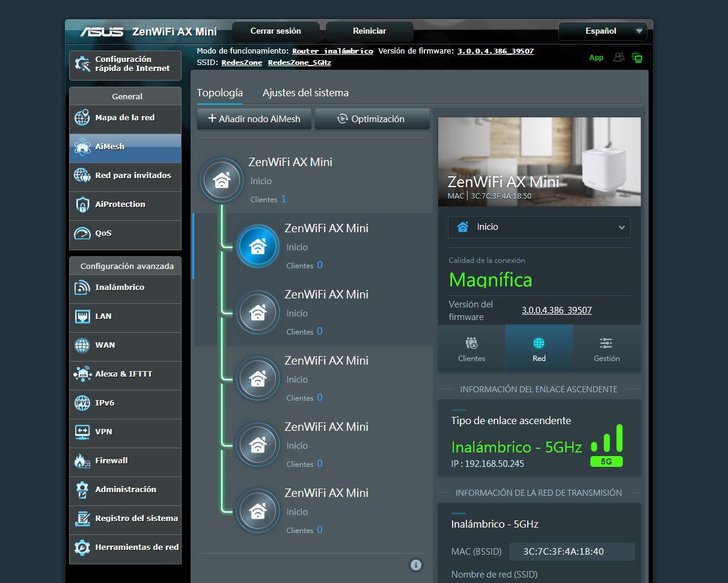Image resolution: width=728 pixels, height=583 pixels.
Task: Open LAN settings icon
Action: (x=82, y=316)
